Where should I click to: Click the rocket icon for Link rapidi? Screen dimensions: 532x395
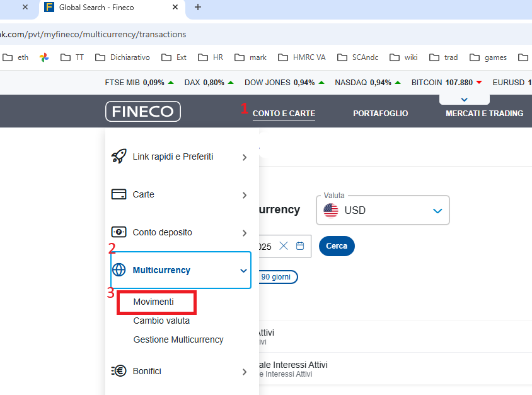(119, 156)
